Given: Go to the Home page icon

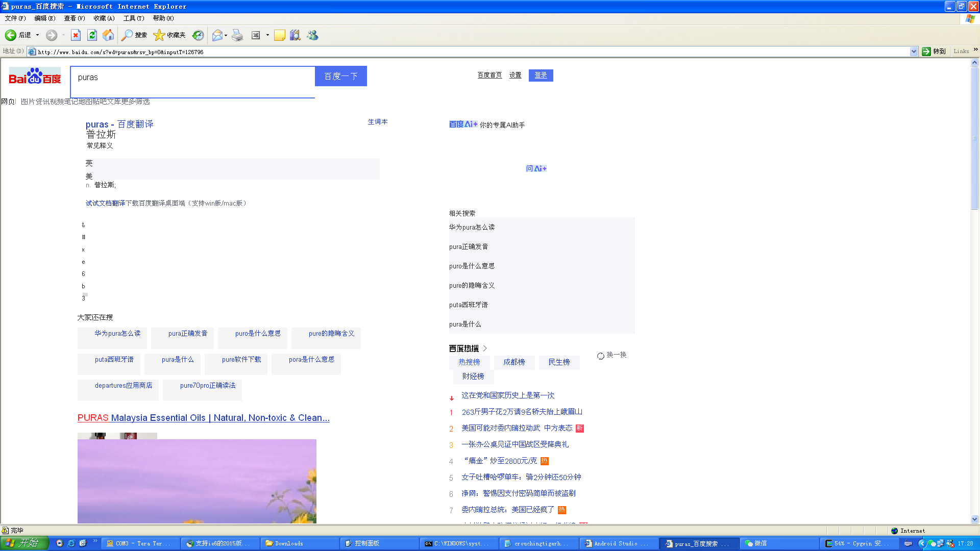Looking at the screenshot, I should (x=108, y=35).
